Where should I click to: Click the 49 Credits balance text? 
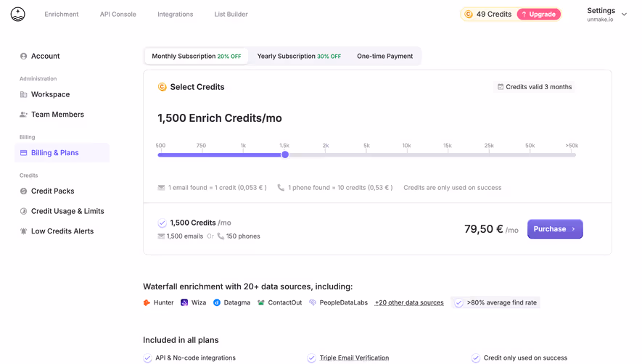(494, 15)
